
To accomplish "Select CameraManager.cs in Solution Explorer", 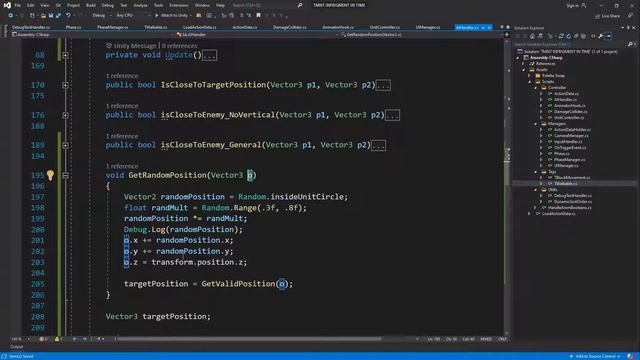I will pyautogui.click(x=571, y=136).
